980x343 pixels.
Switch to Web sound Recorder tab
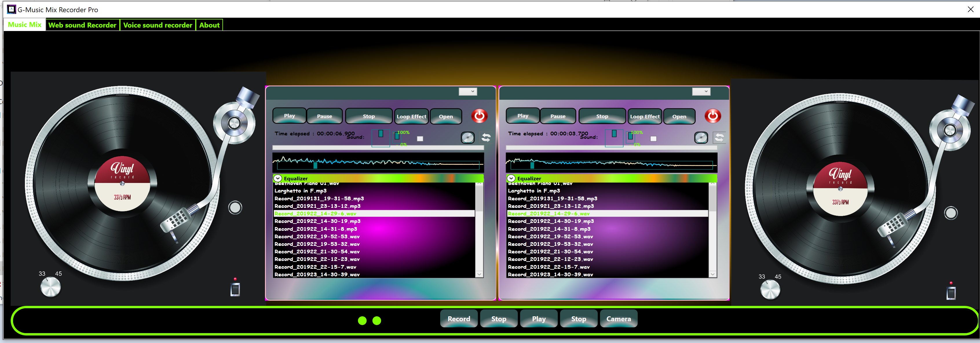82,25
